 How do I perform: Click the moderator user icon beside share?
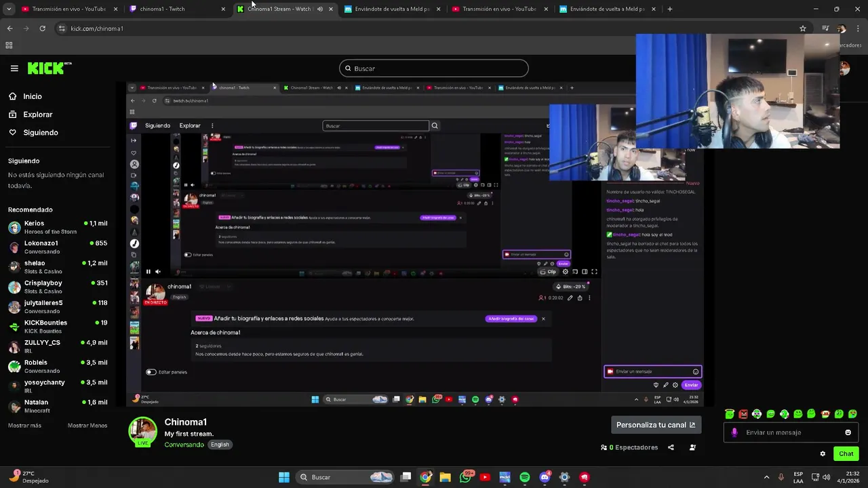(692, 447)
